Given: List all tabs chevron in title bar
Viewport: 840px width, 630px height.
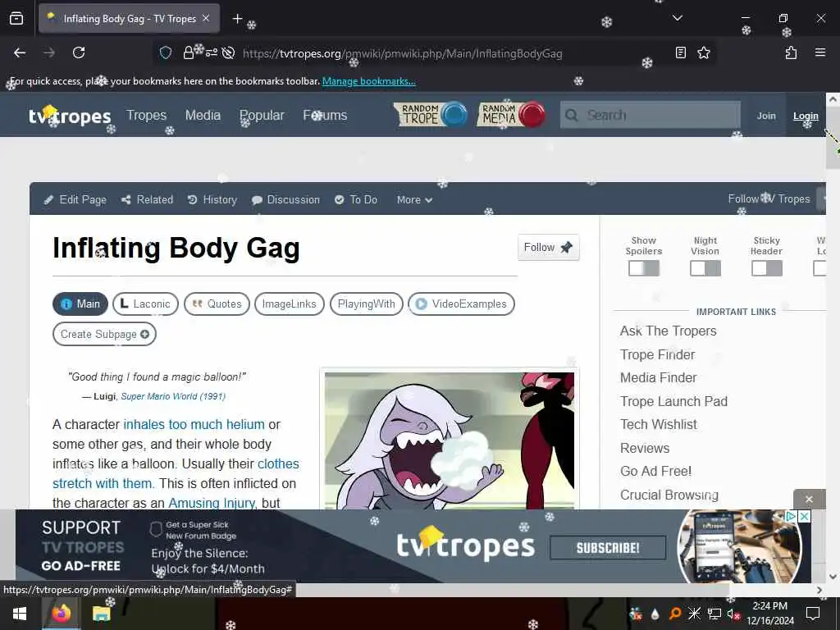Looking at the screenshot, I should coord(677,18).
